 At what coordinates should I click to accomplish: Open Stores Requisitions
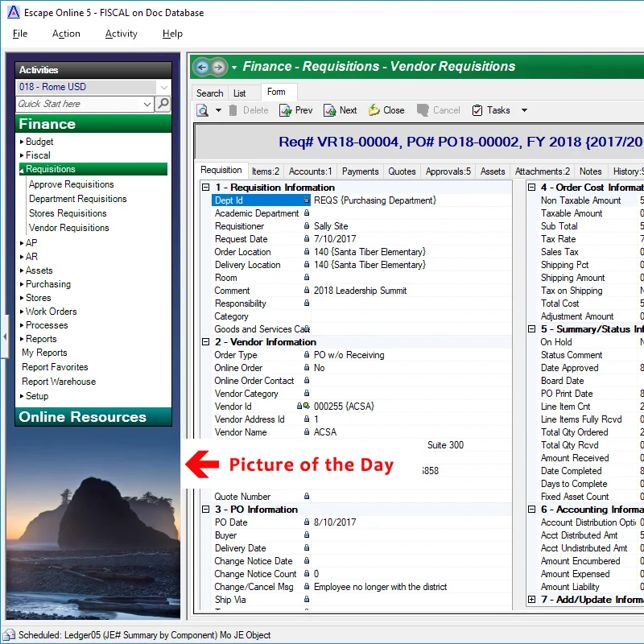coord(68,213)
